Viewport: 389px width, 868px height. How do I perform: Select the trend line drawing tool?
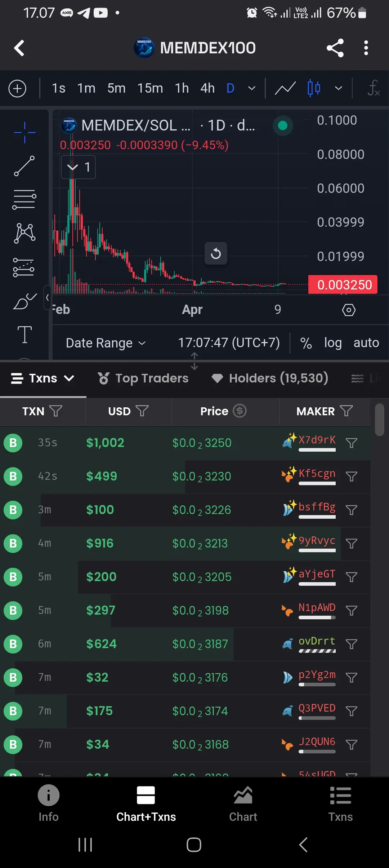tap(24, 166)
